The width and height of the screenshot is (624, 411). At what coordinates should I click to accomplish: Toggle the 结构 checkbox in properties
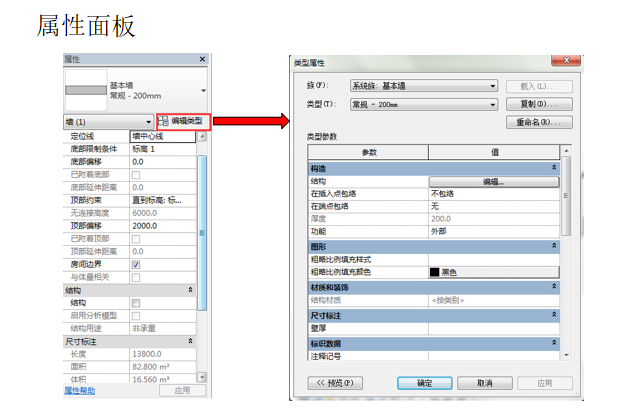click(136, 302)
